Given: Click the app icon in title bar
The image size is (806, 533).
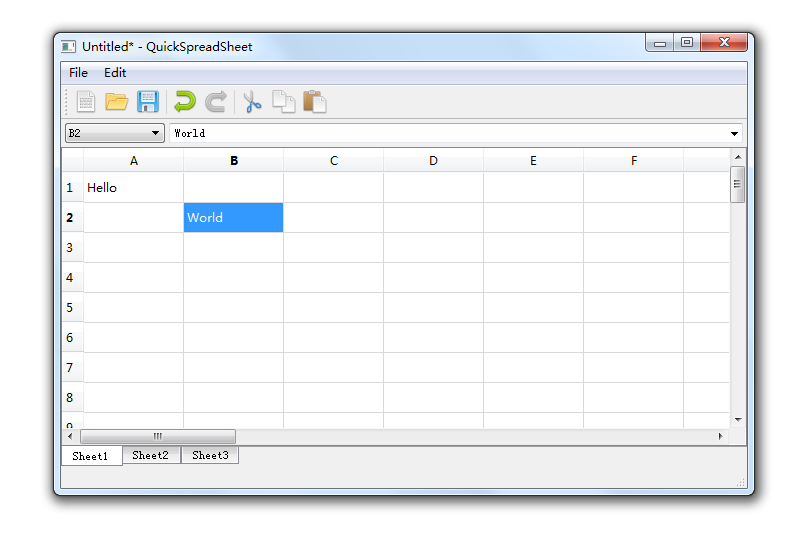Looking at the screenshot, I should (x=68, y=47).
